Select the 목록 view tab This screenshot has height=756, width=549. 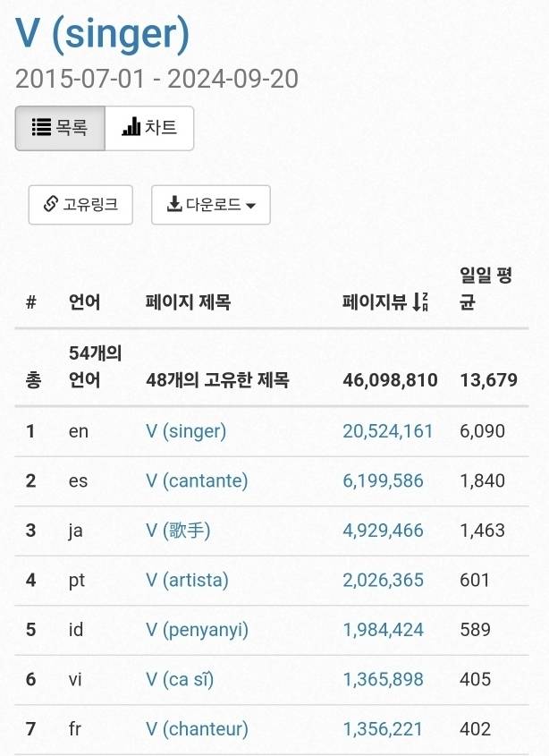pyautogui.click(x=59, y=127)
